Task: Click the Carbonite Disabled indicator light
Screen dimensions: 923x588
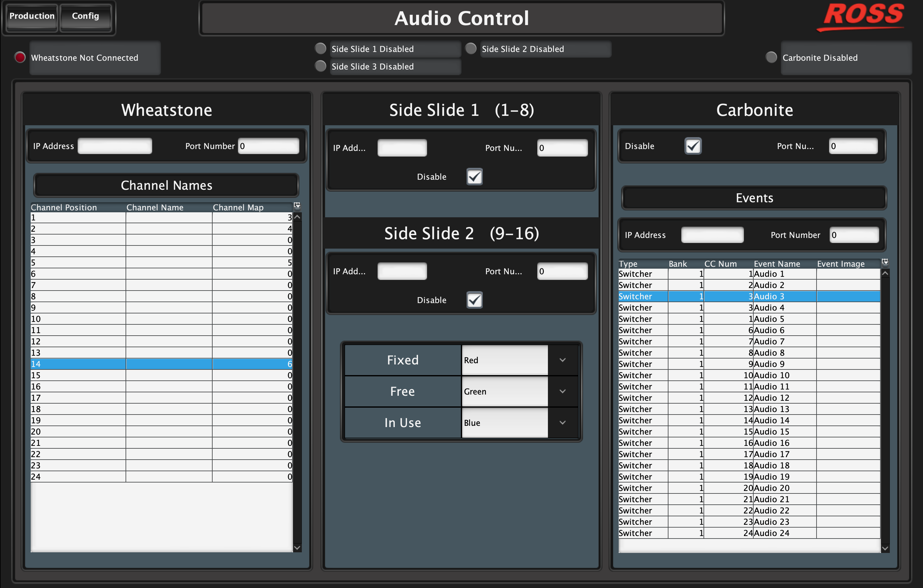Action: pos(771,57)
